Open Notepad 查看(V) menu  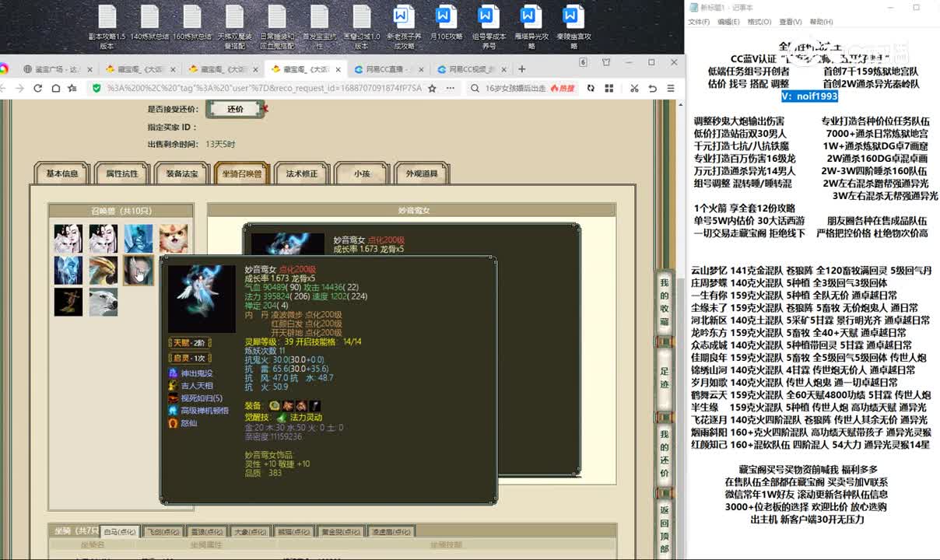(x=791, y=22)
